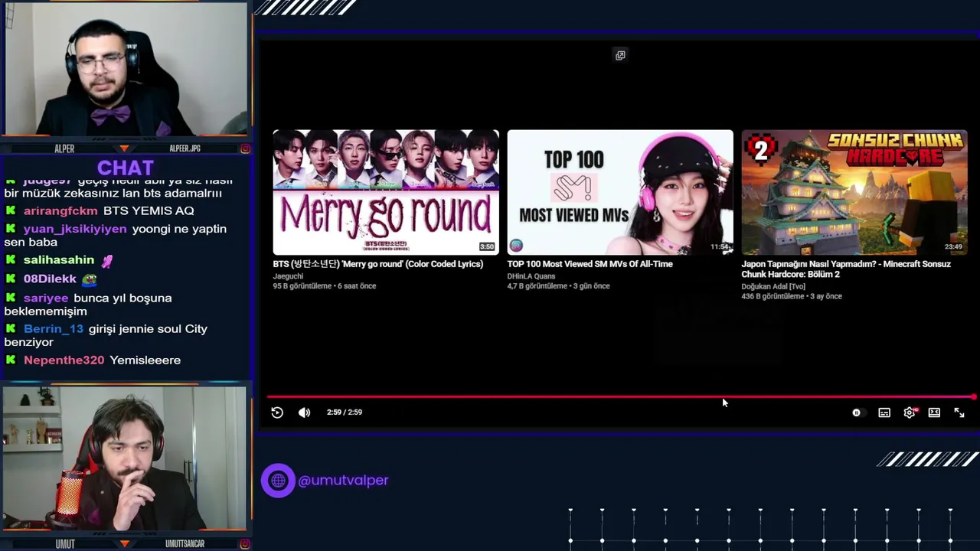Click the 2:59 / 2:59 time display
The width and height of the screenshot is (980, 551).
(345, 412)
